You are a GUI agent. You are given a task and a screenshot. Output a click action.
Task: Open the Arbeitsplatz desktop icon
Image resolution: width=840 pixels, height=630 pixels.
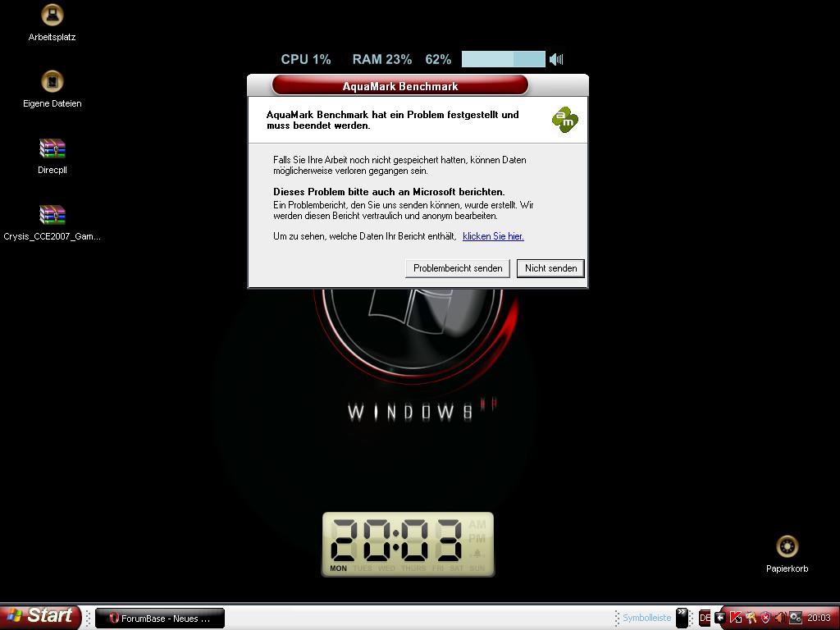point(52,22)
